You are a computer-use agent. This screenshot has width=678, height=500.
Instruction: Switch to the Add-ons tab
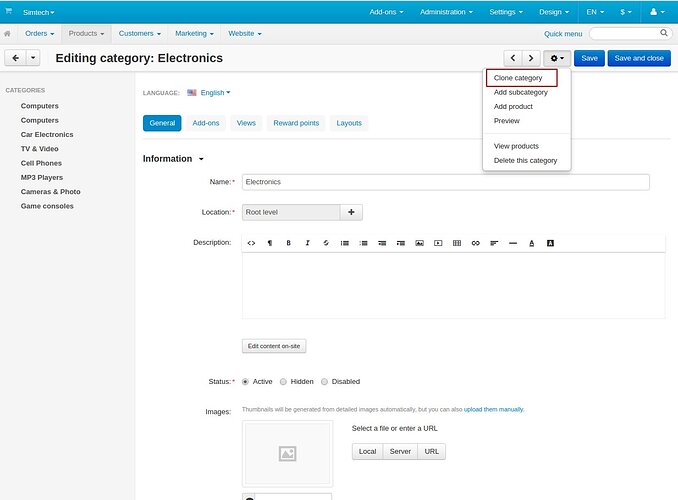pyautogui.click(x=206, y=123)
